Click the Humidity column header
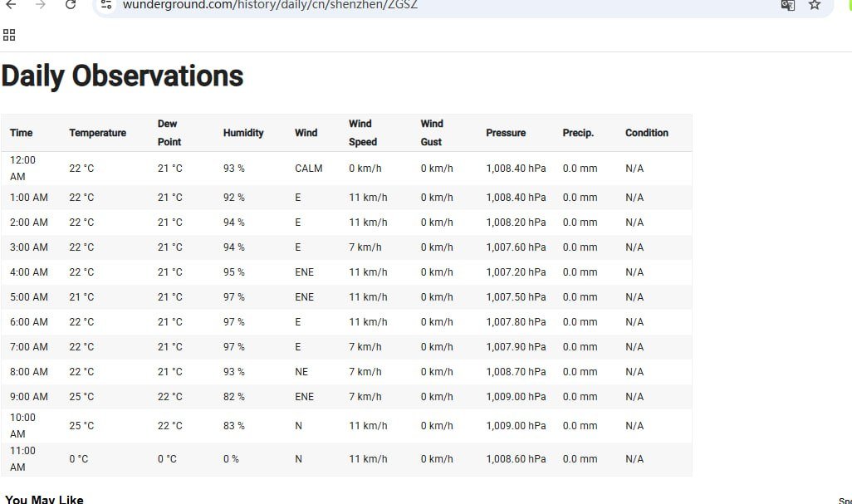Viewport: 852px width, 504px height. pos(242,133)
